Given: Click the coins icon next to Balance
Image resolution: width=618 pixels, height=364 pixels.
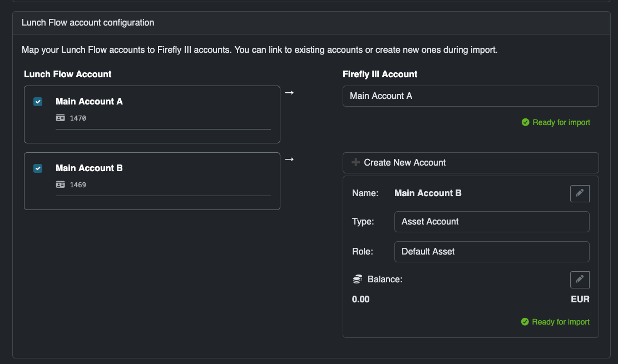Looking at the screenshot, I should point(357,279).
